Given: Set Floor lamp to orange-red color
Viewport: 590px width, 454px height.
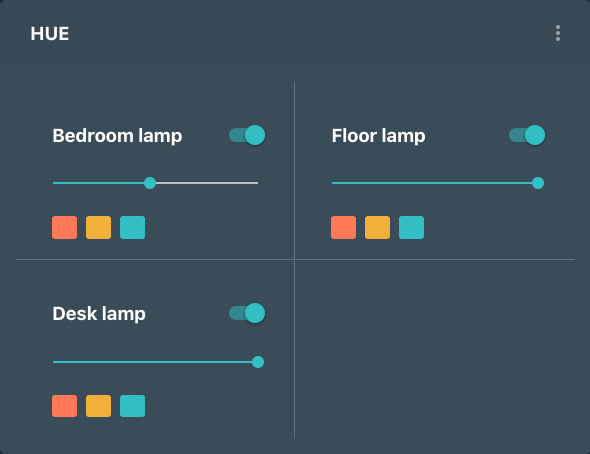Looking at the screenshot, I should coord(344,228).
